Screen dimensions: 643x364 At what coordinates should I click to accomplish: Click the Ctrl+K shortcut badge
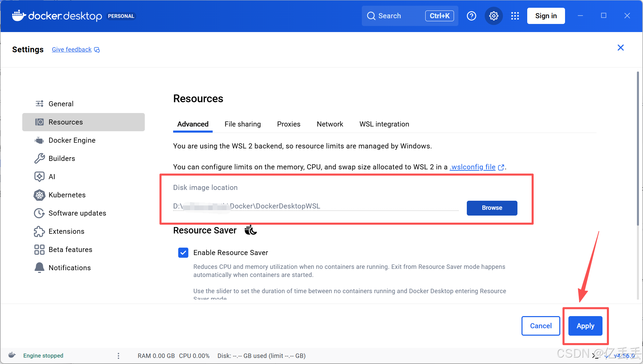pyautogui.click(x=439, y=16)
